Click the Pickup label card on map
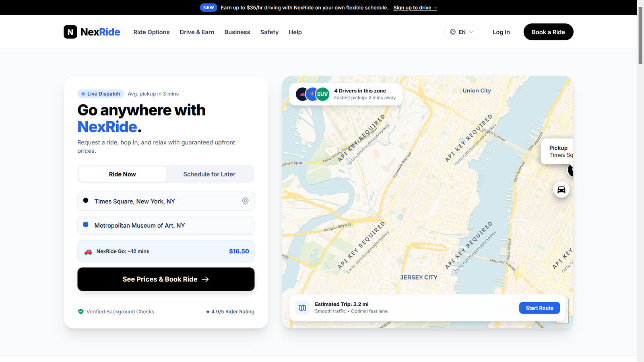The image size is (644, 362). (557, 151)
